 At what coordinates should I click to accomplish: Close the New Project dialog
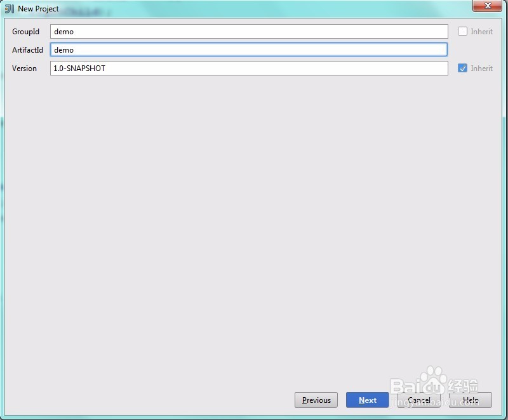[x=486, y=6]
